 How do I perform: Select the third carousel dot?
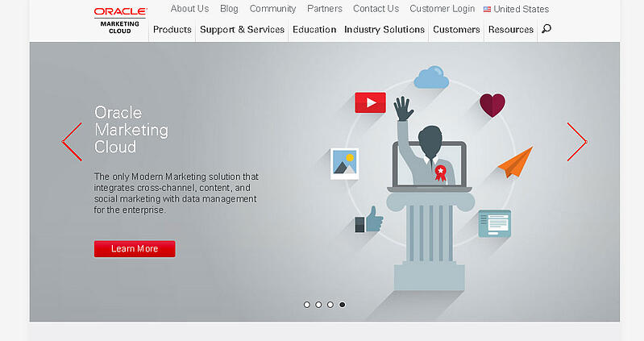point(330,305)
